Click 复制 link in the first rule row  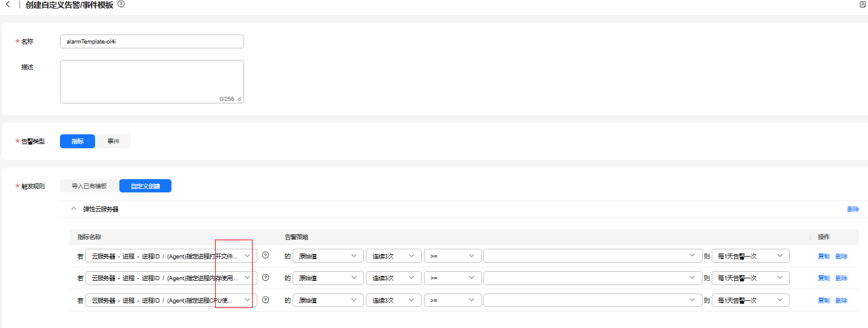[x=823, y=256]
